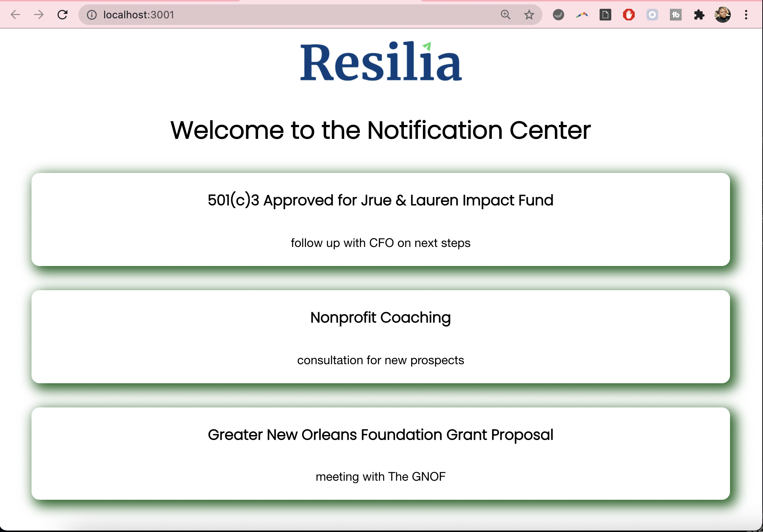Click the browser forward arrow
Image resolution: width=763 pixels, height=532 pixels.
pos(39,15)
